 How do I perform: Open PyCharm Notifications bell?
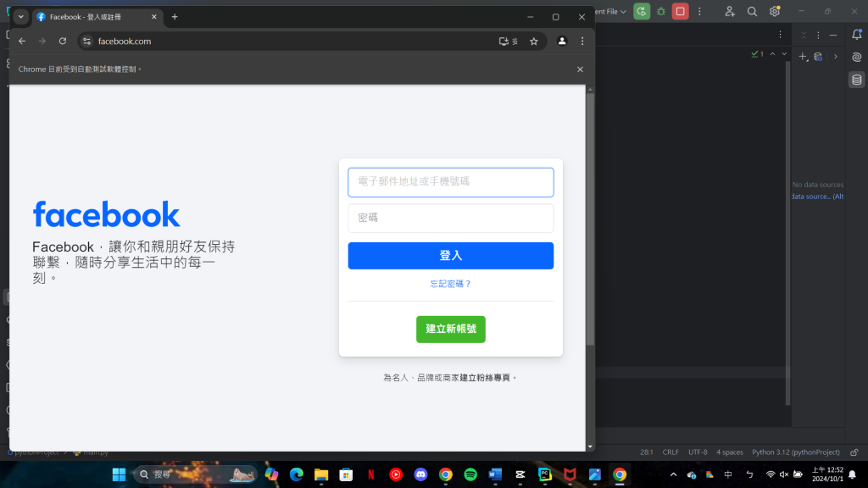(856, 34)
